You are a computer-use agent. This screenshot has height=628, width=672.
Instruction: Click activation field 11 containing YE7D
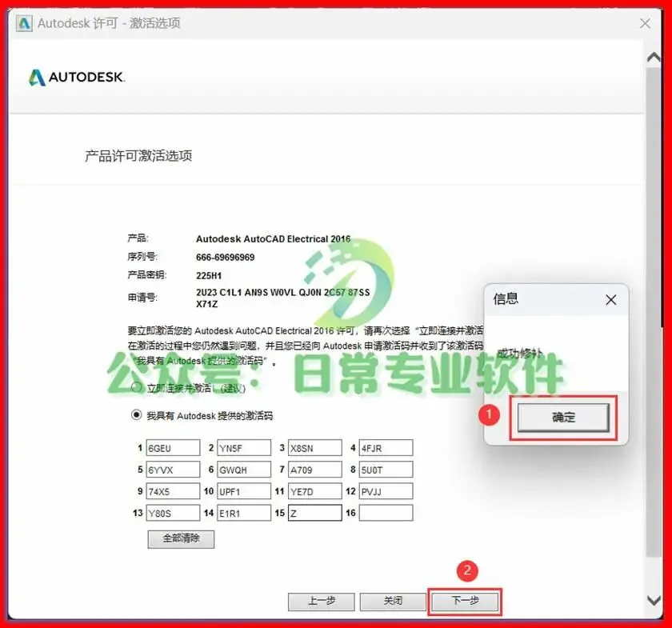click(x=315, y=491)
